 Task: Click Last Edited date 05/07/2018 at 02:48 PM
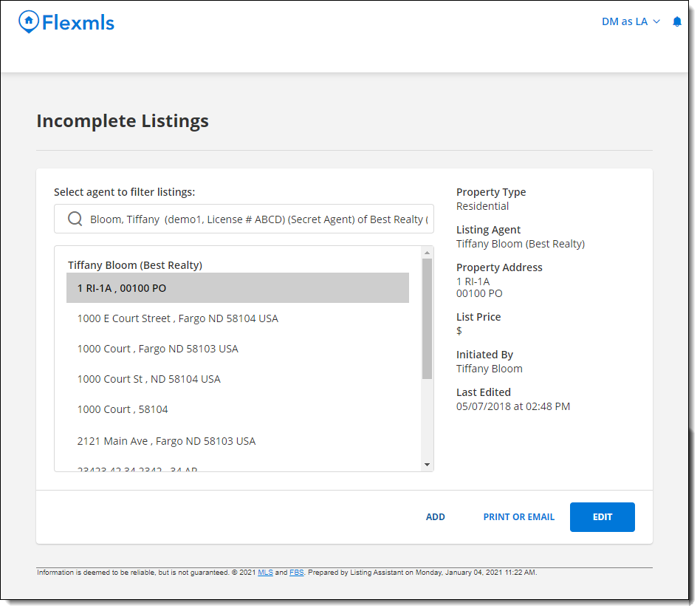[x=513, y=406]
